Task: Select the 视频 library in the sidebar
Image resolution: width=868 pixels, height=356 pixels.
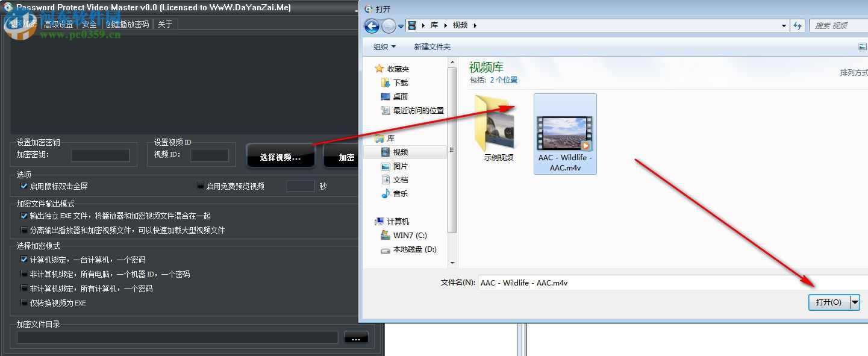Action: 399,151
